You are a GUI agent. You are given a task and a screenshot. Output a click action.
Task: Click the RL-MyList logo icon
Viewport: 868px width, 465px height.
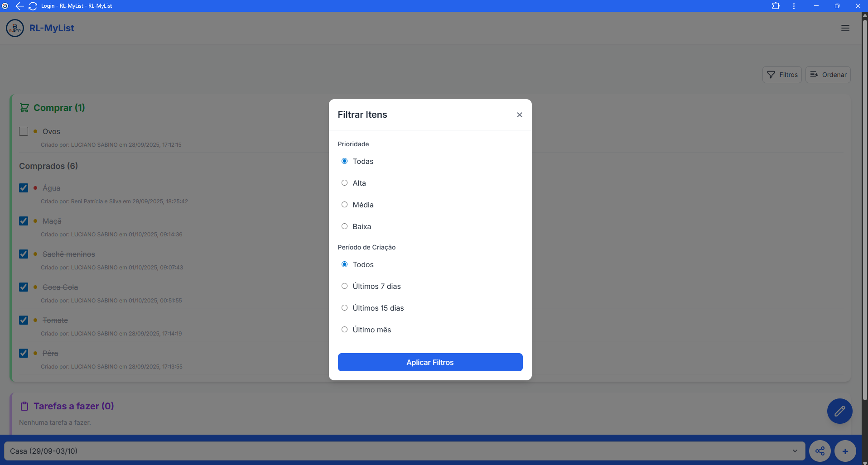click(x=15, y=28)
